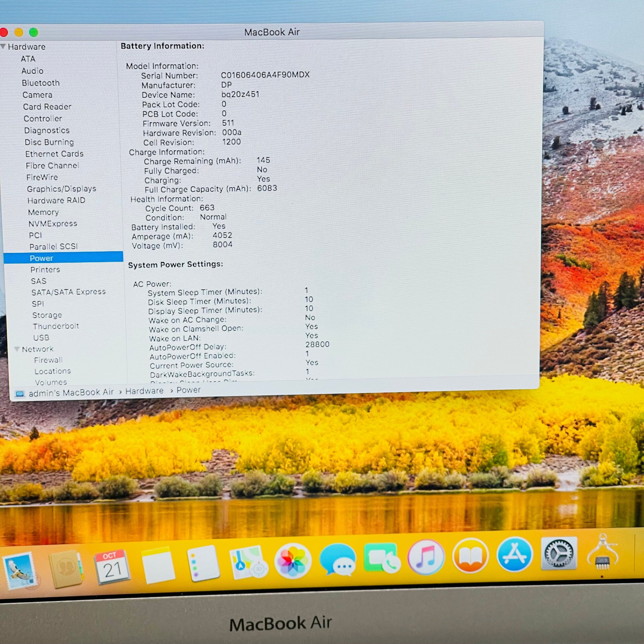644x644 pixels.
Task: Select SAS in the sidebar
Action: point(39,281)
